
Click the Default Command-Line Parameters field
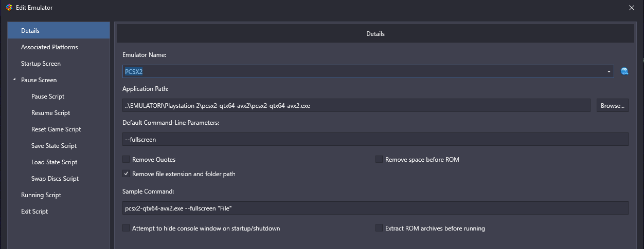point(375,139)
